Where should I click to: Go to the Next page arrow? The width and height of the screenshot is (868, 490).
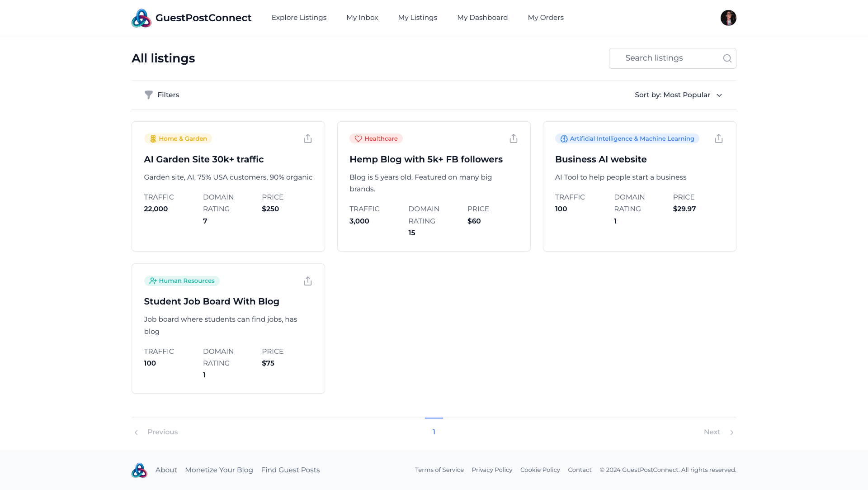point(731,433)
